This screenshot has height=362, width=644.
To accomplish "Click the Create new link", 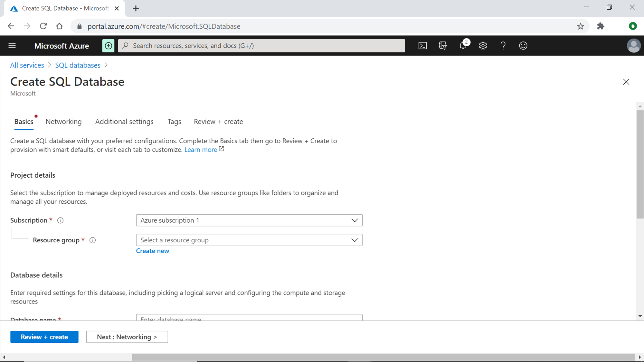I will click(152, 251).
